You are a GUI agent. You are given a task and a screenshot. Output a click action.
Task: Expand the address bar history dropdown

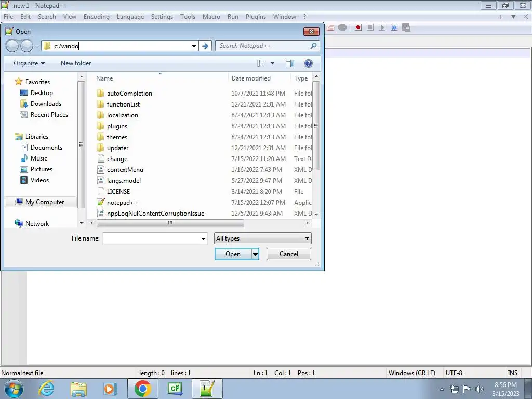coord(194,46)
